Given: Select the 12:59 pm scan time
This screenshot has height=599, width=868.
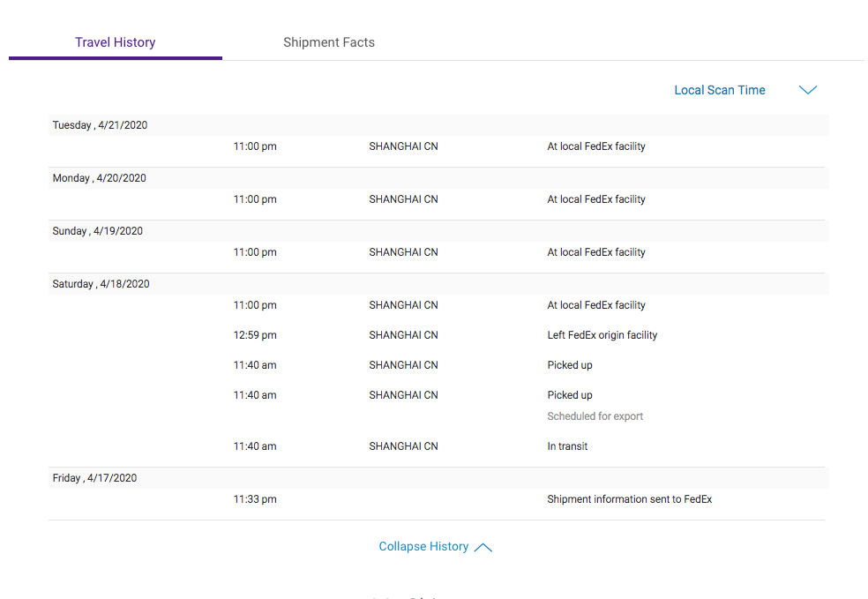Looking at the screenshot, I should (x=255, y=335).
